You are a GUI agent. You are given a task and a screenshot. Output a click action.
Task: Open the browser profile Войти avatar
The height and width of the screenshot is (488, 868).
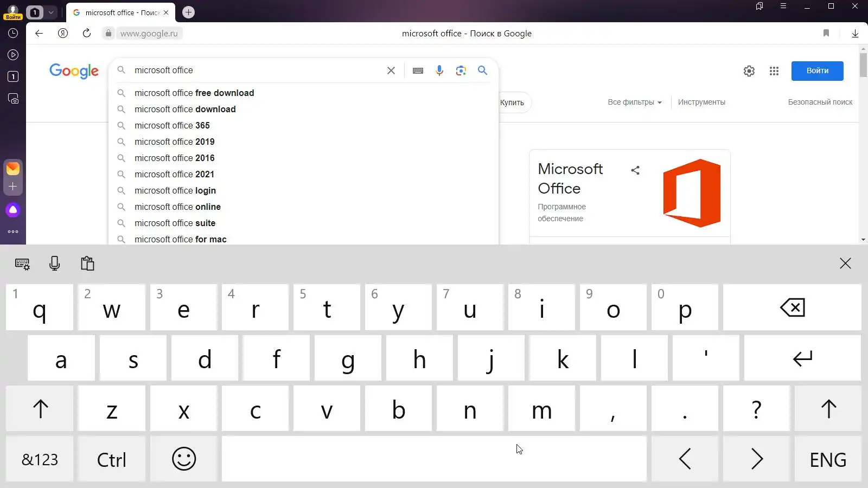(x=13, y=12)
